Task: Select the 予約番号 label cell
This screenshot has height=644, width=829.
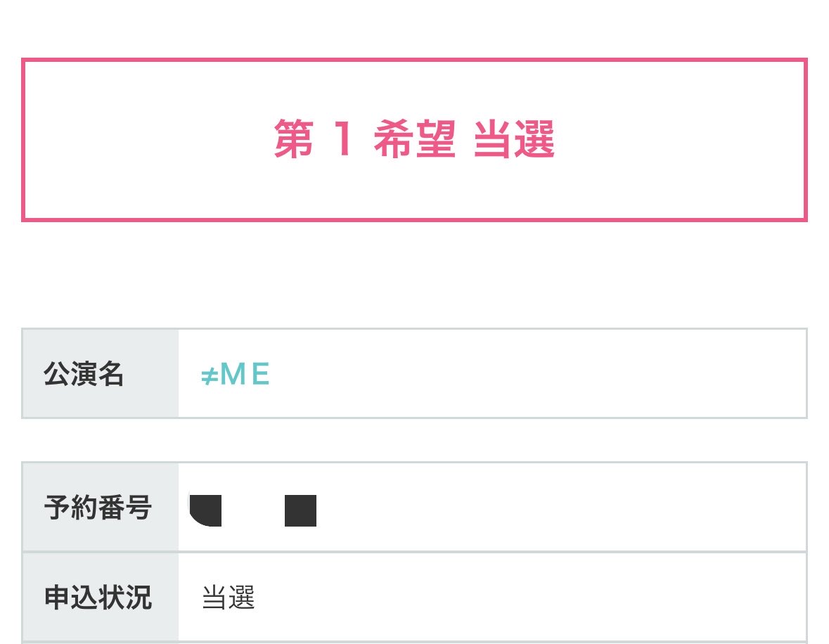Action: [101, 507]
